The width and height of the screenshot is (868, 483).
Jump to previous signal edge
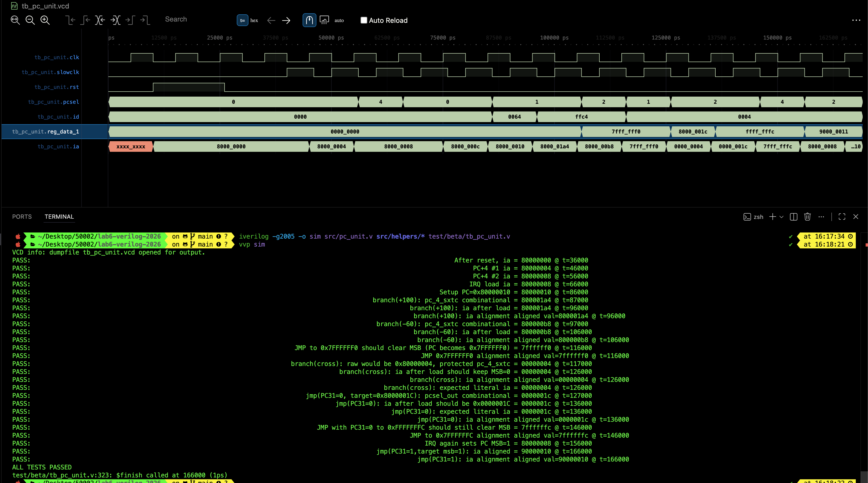coord(100,20)
